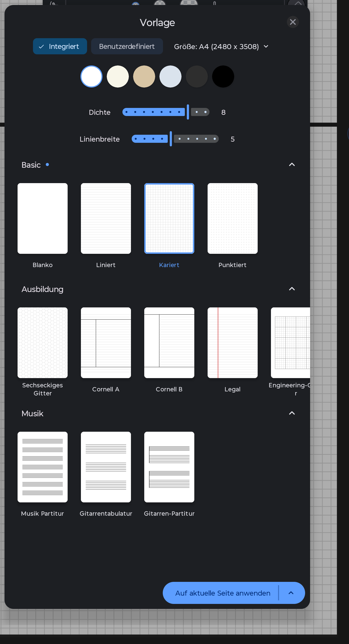Click the Musik section heading
Image resolution: width=349 pixels, height=644 pixels.
click(x=33, y=413)
